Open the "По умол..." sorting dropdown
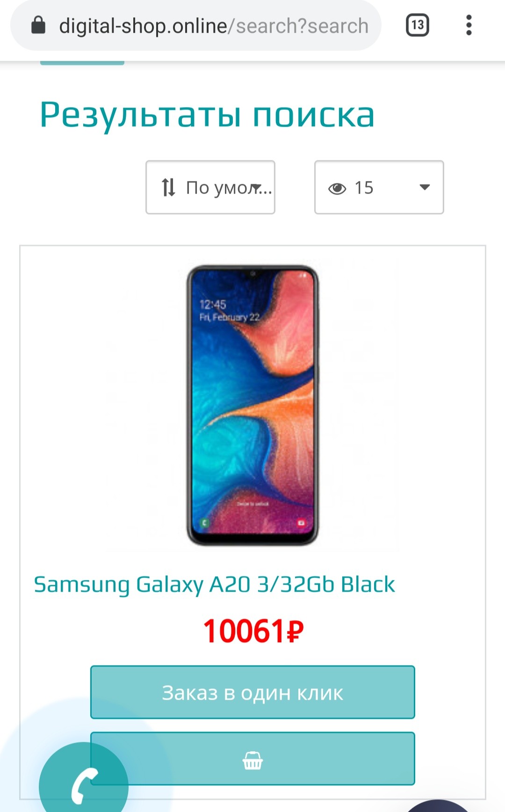 coord(210,188)
